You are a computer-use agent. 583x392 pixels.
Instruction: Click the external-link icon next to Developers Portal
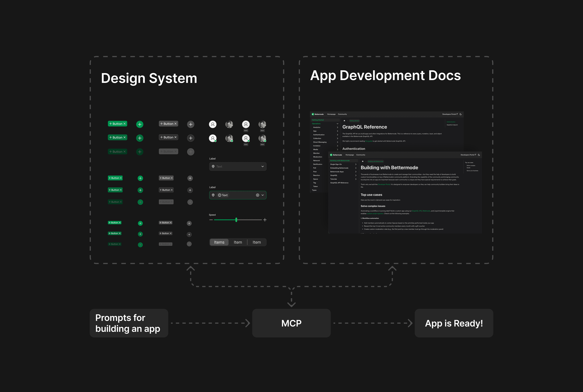pyautogui.click(x=457, y=114)
